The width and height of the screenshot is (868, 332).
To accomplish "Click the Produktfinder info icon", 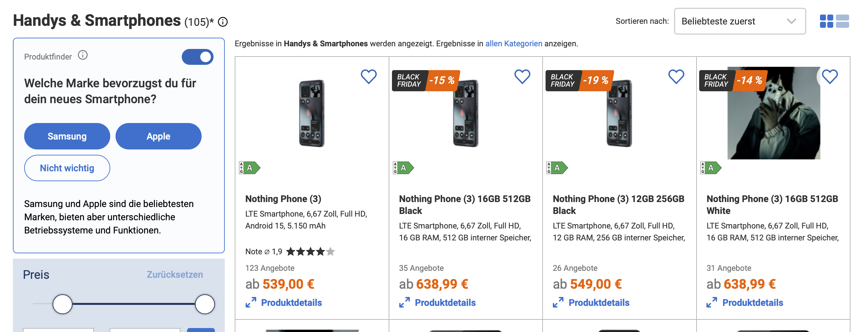I will (82, 55).
